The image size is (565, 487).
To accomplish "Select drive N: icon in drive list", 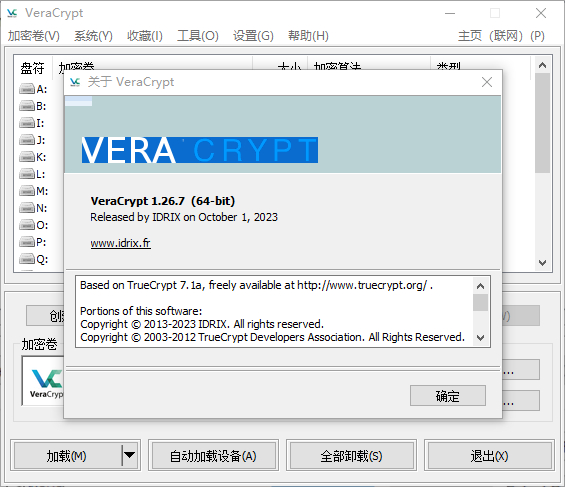I will click(x=27, y=208).
